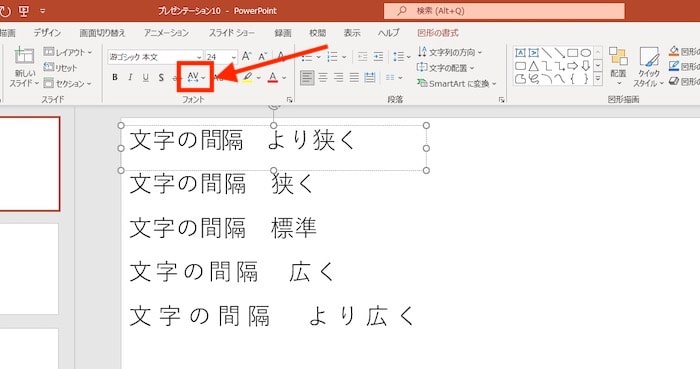Viewport: 700px width, 369px height.
Task: Select the rectangle shape in gallery
Action: (573, 53)
